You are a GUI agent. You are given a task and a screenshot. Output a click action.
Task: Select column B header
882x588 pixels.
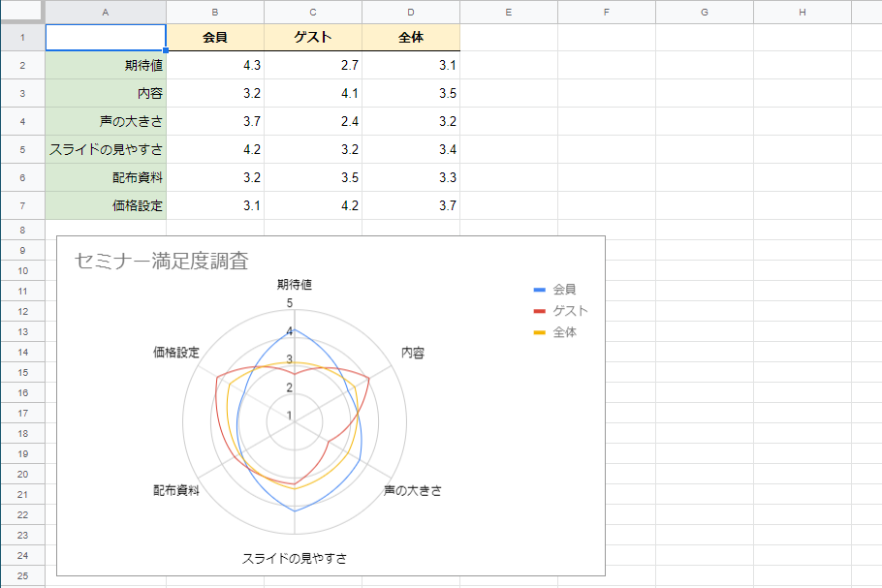(x=215, y=12)
